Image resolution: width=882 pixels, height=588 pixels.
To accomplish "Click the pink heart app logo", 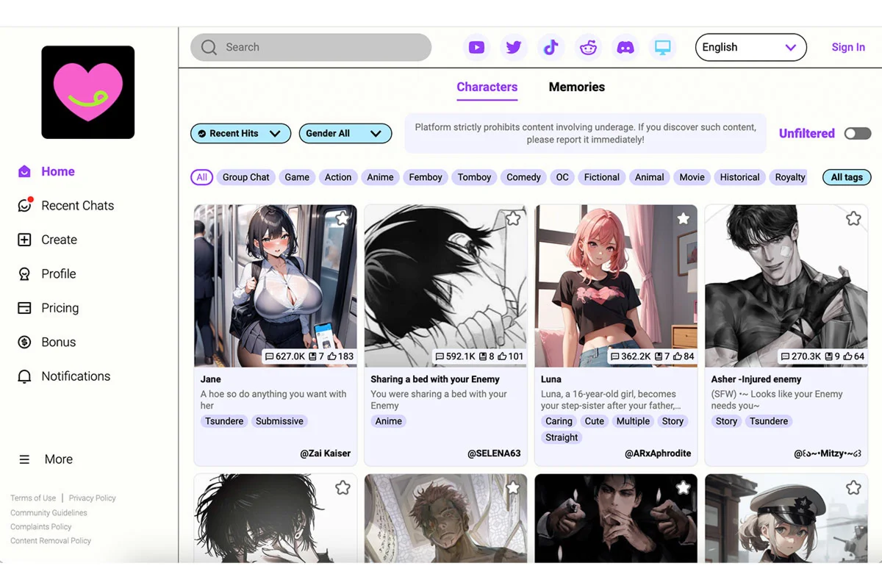I will pos(88,92).
